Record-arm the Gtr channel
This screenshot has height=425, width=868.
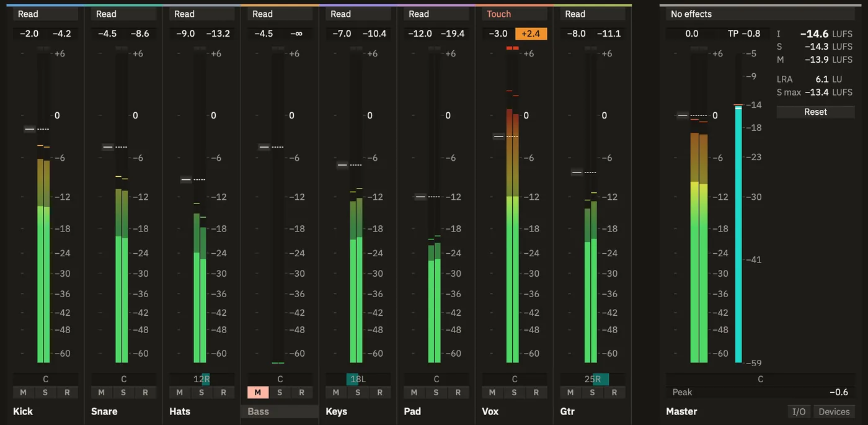(614, 392)
